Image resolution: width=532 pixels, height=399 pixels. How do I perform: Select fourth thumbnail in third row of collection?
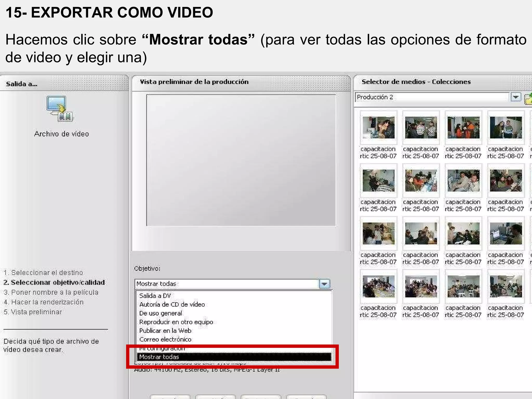point(506,233)
